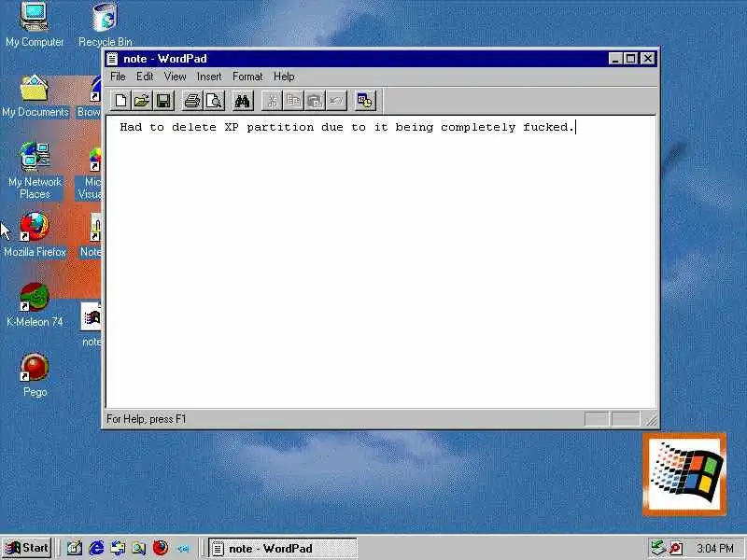This screenshot has height=560, width=747.
Task: Click the Firefox quick launch icon
Action: (161, 548)
